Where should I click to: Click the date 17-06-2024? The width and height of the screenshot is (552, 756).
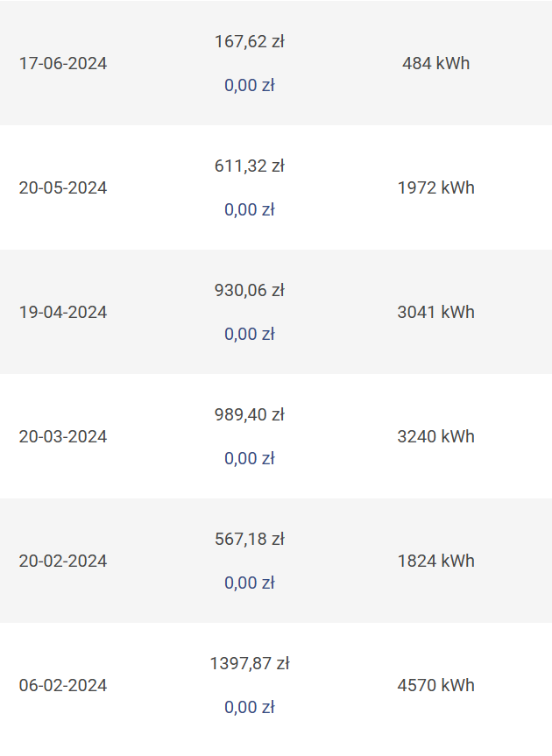(x=63, y=64)
